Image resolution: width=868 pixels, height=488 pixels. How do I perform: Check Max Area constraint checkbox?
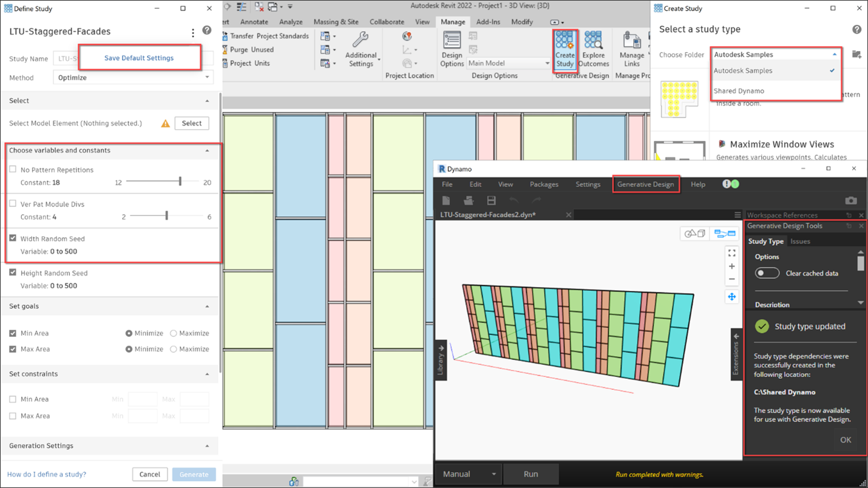tap(13, 416)
